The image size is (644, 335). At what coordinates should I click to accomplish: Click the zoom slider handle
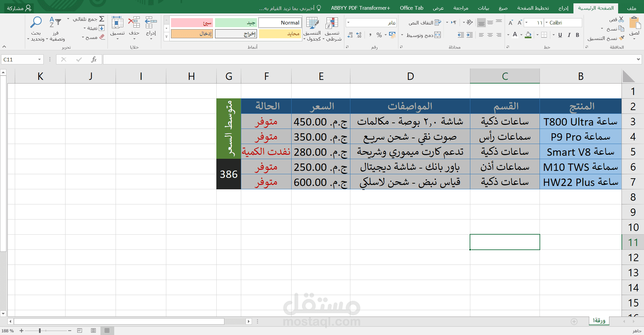click(40, 331)
